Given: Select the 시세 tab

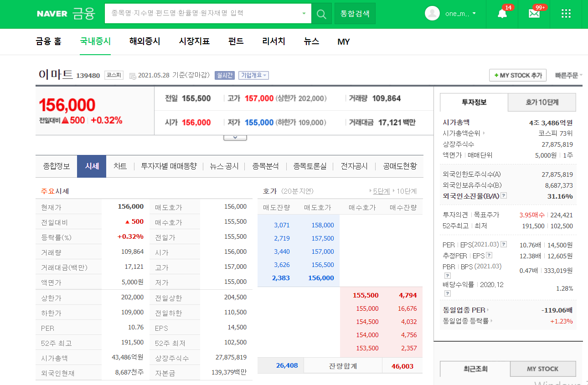Looking at the screenshot, I should (x=92, y=166).
